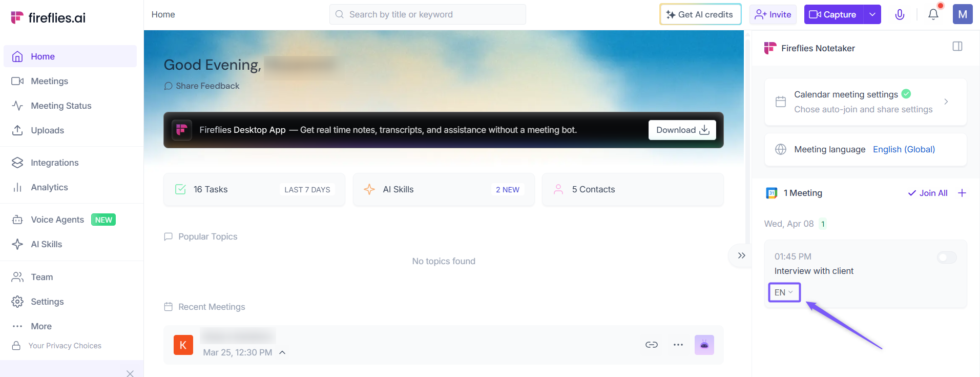Click the '1 Meeting' label
Viewport: 980px width, 377px height.
pyautogui.click(x=803, y=193)
